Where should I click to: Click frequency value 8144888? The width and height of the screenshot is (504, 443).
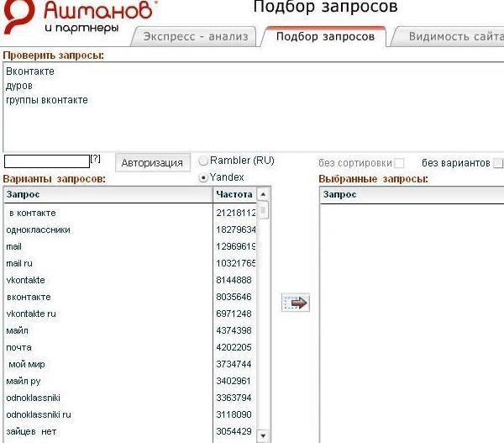(234, 280)
